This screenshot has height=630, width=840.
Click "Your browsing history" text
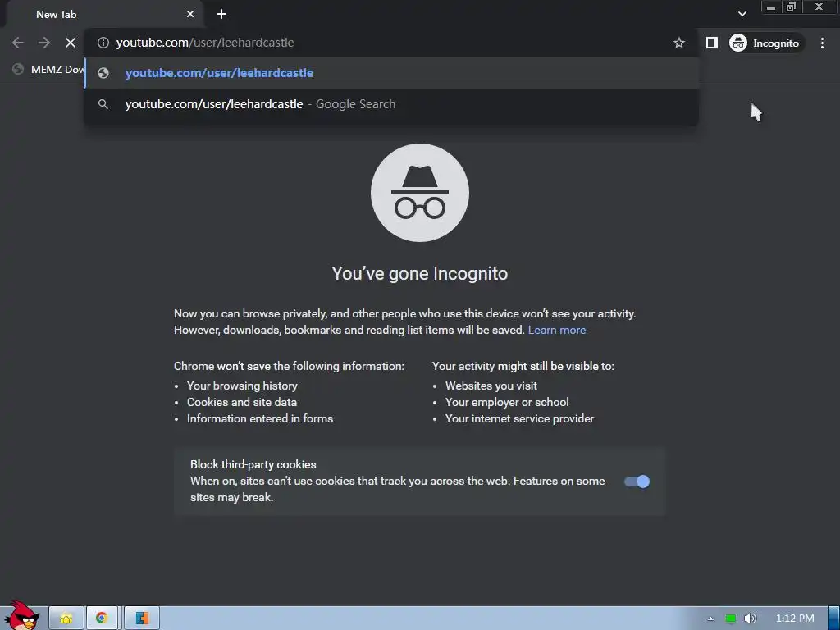tap(242, 386)
